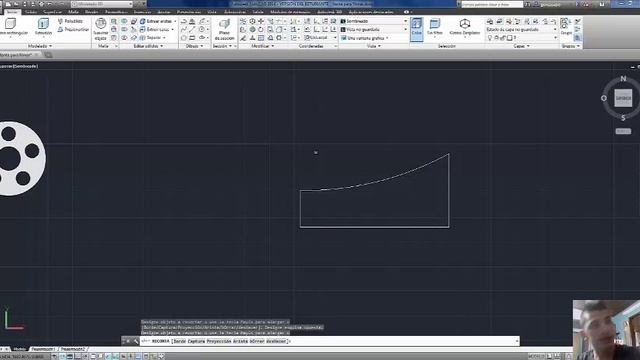This screenshot has height=360, width=640.
Task: Switch to the Insertar ribbon tab
Action: [142, 12]
